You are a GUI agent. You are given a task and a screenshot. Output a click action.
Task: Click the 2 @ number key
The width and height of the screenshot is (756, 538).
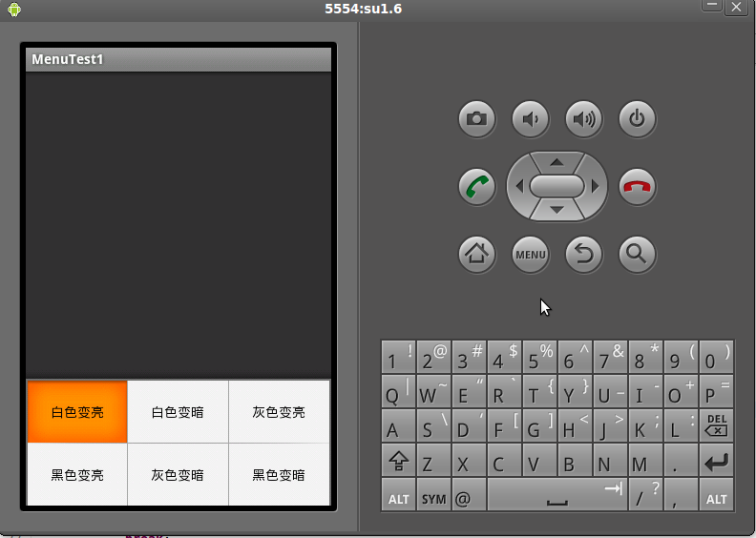433,357
